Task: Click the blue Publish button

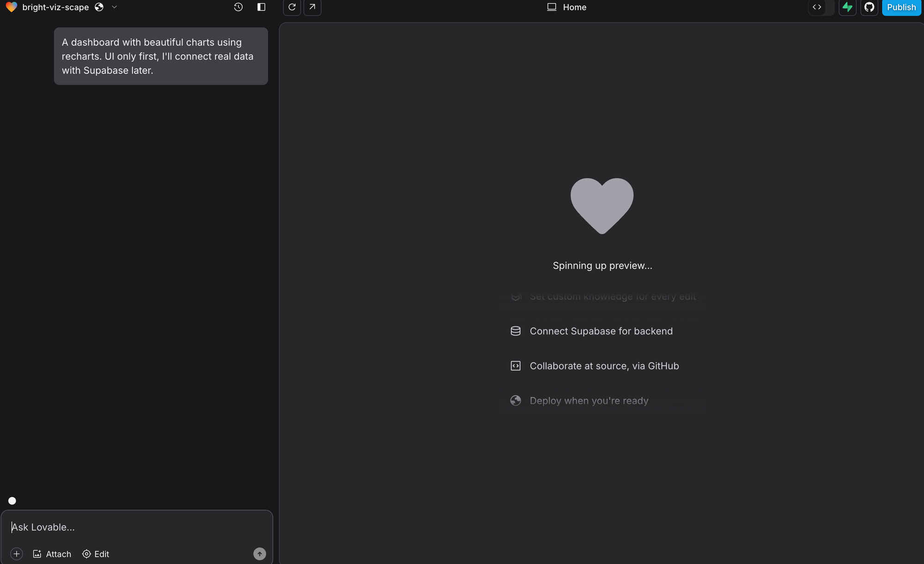Action: click(x=901, y=7)
